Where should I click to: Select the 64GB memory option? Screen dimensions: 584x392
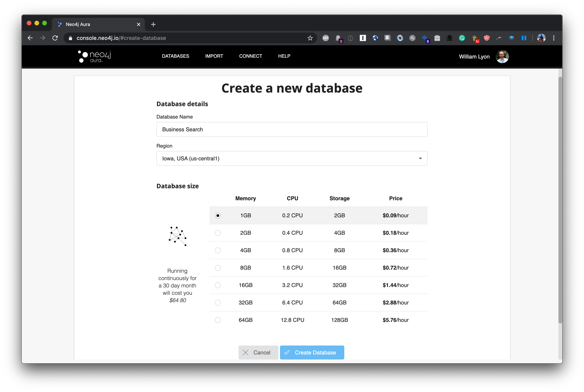[218, 320]
